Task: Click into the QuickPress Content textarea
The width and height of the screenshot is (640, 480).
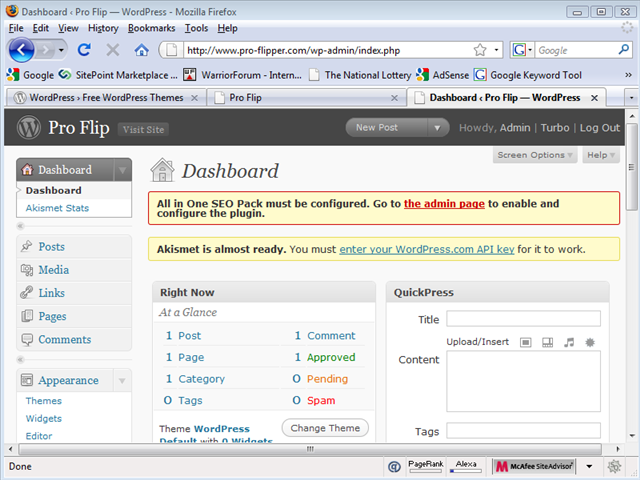Action: click(x=523, y=381)
